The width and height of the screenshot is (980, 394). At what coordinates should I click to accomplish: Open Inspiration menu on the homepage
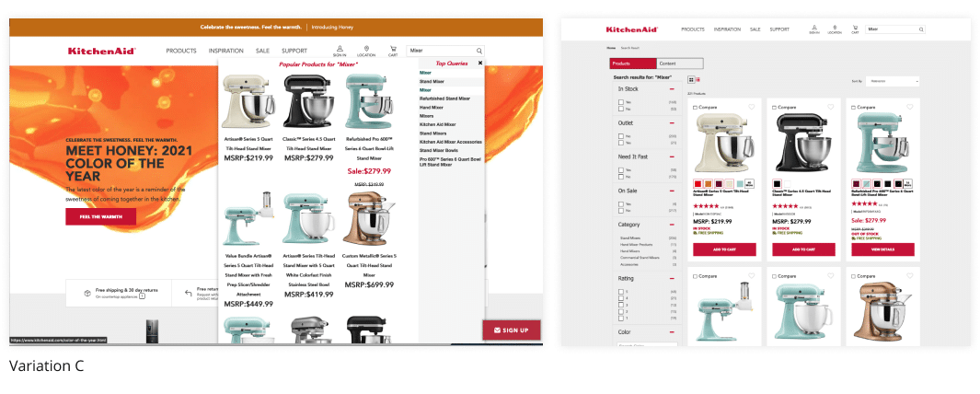[226, 51]
